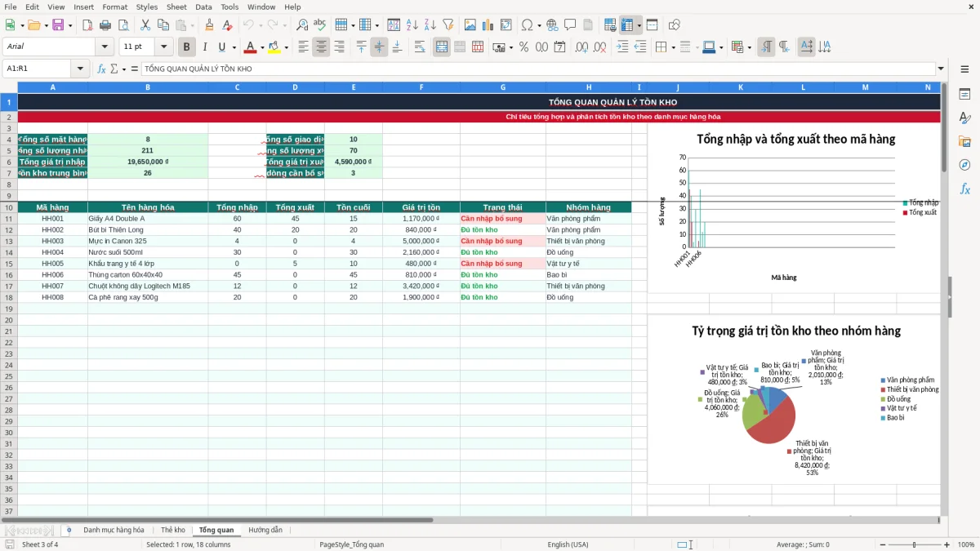This screenshot has width=980, height=551.
Task: Click English (USA) language in status bar
Action: point(568,544)
